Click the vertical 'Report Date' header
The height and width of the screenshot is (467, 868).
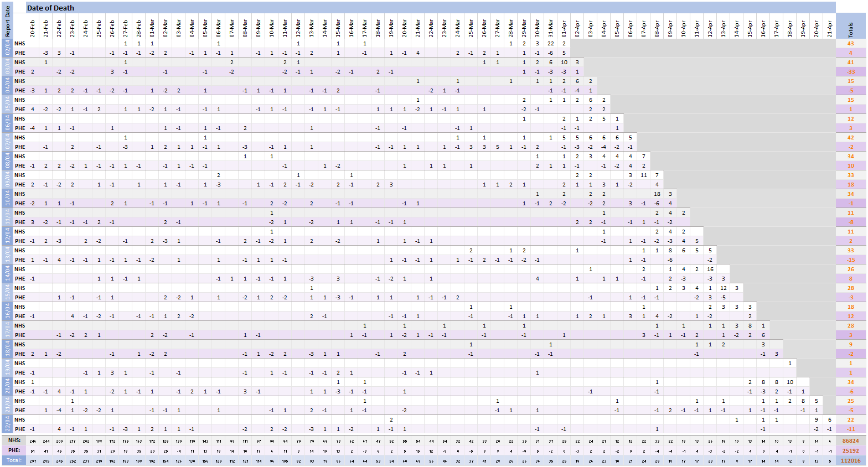[x=8, y=21]
